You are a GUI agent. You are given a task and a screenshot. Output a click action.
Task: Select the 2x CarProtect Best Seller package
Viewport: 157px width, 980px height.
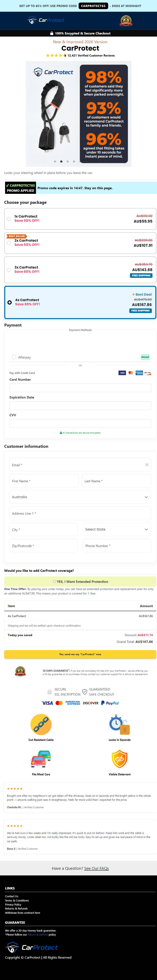(80, 243)
